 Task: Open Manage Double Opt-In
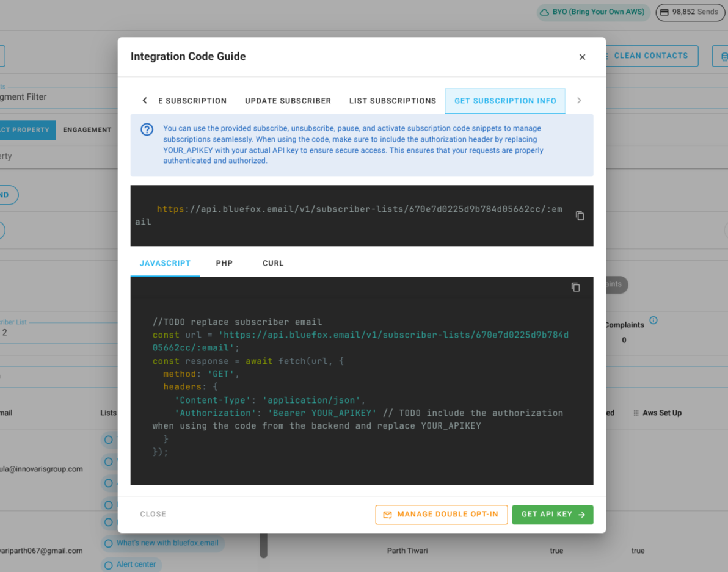coord(442,515)
